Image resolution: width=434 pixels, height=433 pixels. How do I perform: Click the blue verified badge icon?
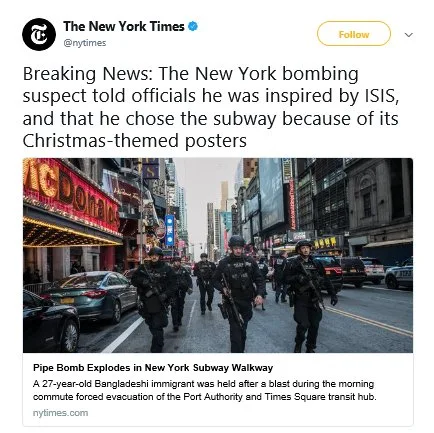pyautogui.click(x=193, y=26)
